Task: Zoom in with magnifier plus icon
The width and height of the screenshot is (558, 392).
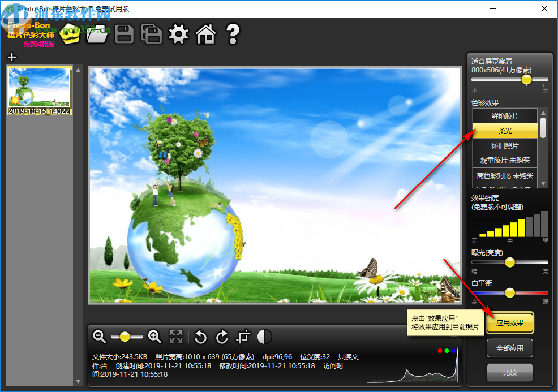Action: 154,337
